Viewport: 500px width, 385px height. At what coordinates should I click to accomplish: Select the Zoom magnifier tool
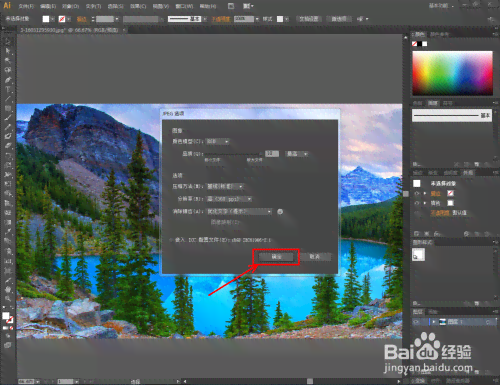(x=8, y=298)
